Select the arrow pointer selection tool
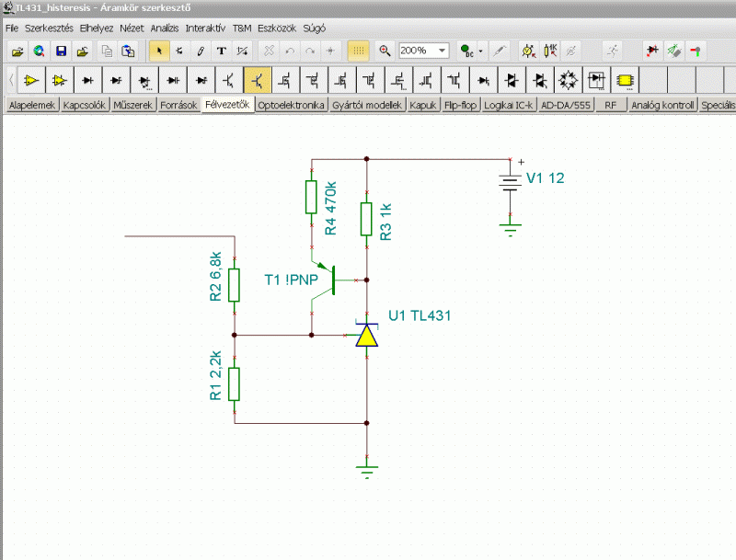This screenshot has height=560, width=736. click(159, 51)
